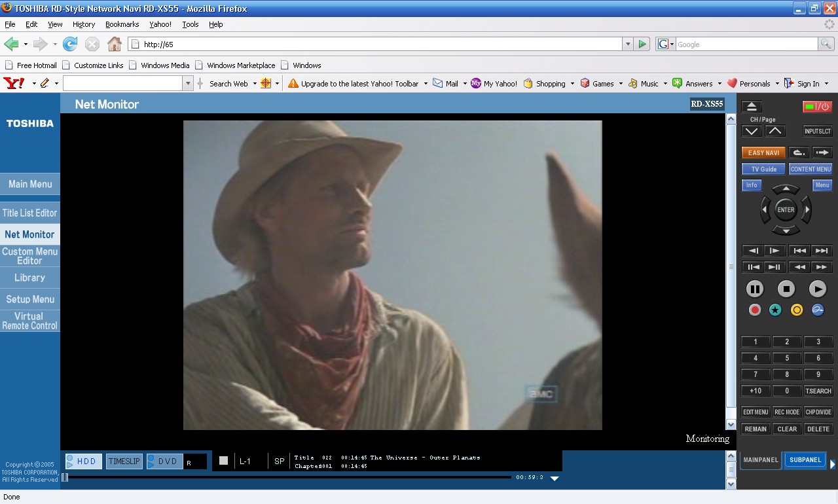Switch to the SUBPANEL tab
The height and width of the screenshot is (504, 838).
click(805, 460)
